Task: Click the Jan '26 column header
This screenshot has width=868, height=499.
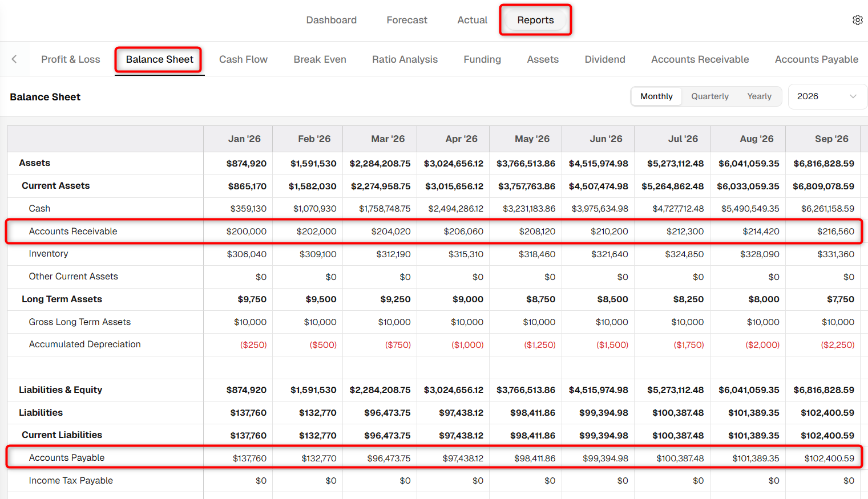Action: coord(244,139)
